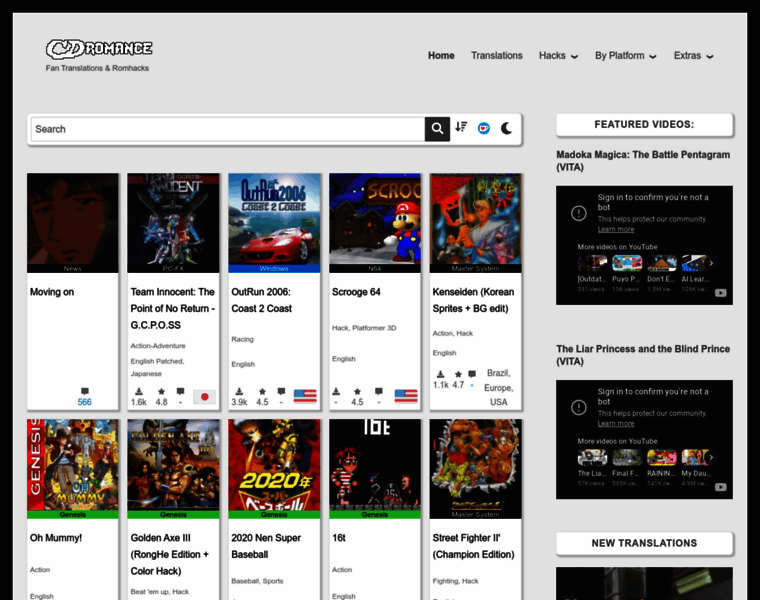Click download icon on OutRun 2006 card
This screenshot has width=760, height=600.
tap(239, 391)
